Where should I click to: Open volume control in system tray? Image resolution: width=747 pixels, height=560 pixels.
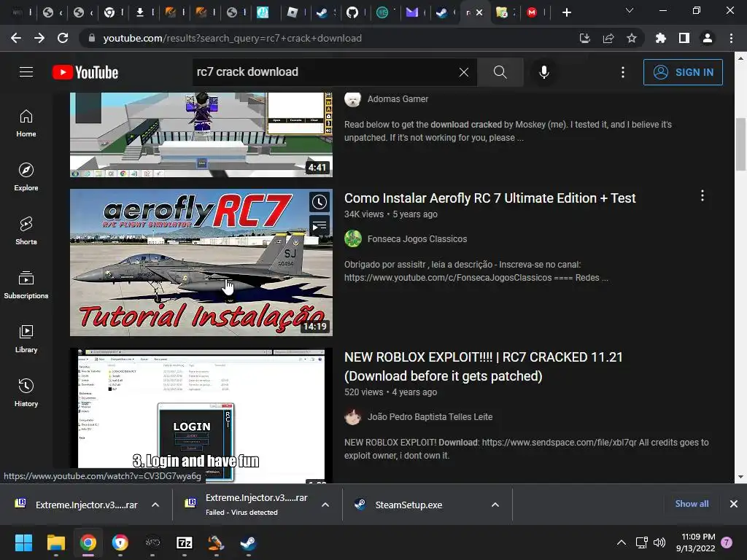click(x=659, y=542)
